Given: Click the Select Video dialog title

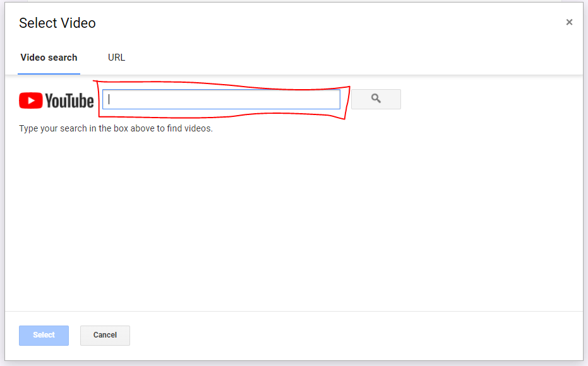Looking at the screenshot, I should (57, 23).
